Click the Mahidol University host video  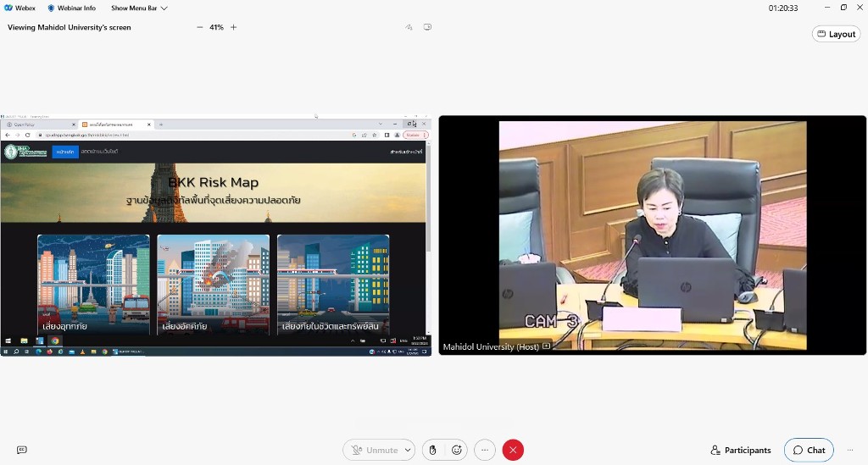pos(652,235)
